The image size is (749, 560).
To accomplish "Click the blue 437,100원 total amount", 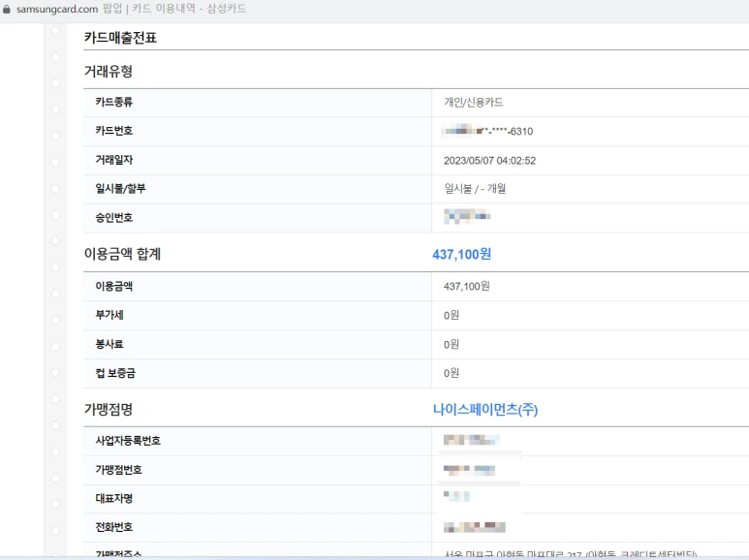I will 462,254.
